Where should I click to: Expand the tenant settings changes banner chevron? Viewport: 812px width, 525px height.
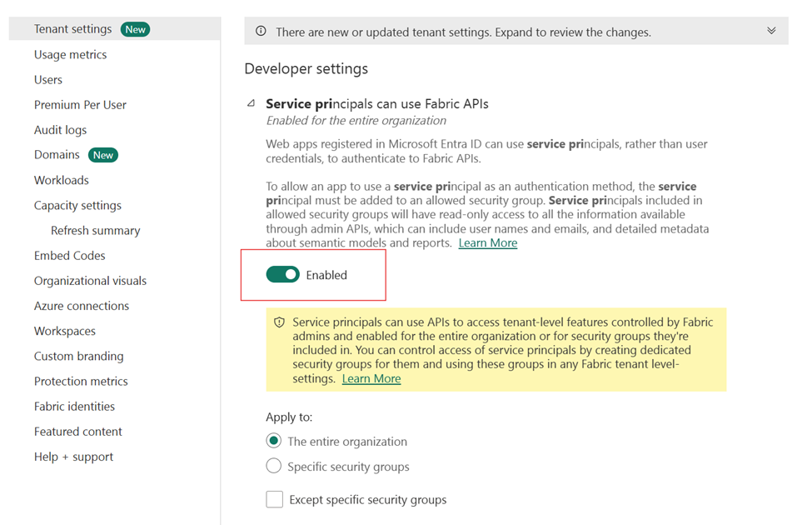pyautogui.click(x=771, y=31)
